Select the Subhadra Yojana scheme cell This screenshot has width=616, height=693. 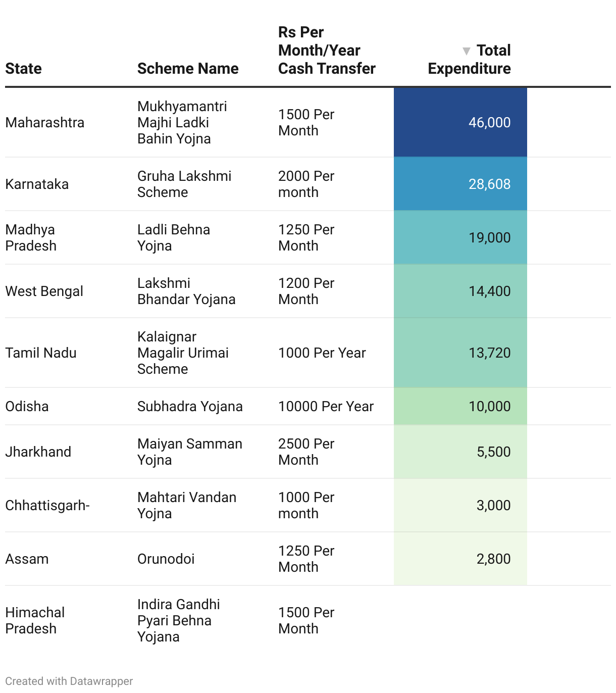(190, 407)
